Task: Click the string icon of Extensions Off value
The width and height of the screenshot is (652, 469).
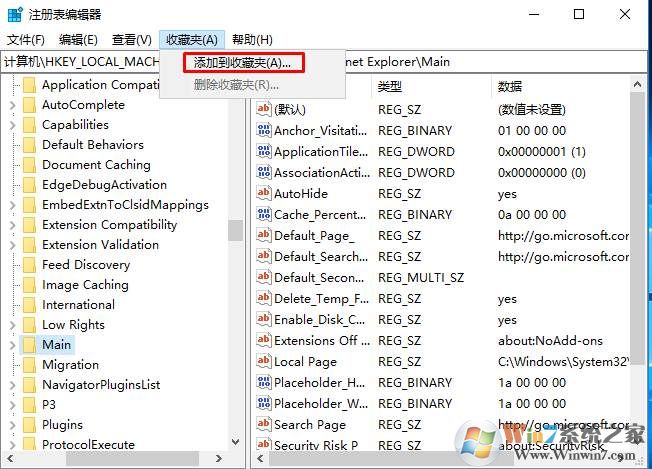Action: click(x=264, y=340)
